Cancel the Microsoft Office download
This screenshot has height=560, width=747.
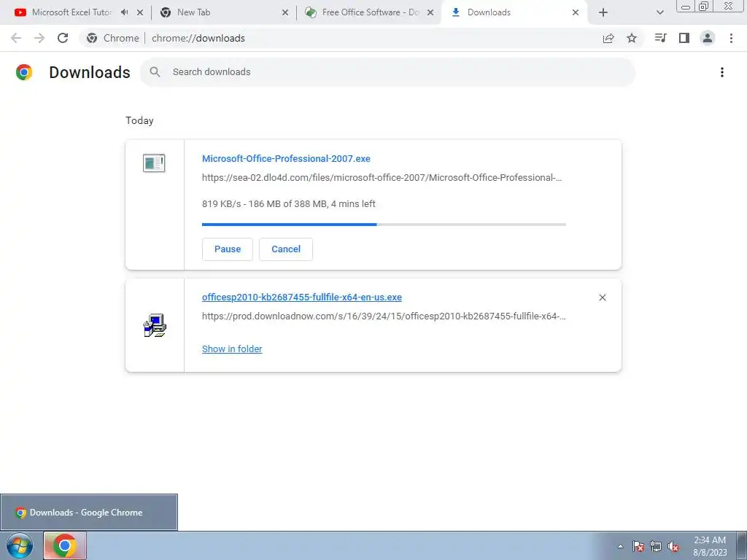click(x=286, y=249)
